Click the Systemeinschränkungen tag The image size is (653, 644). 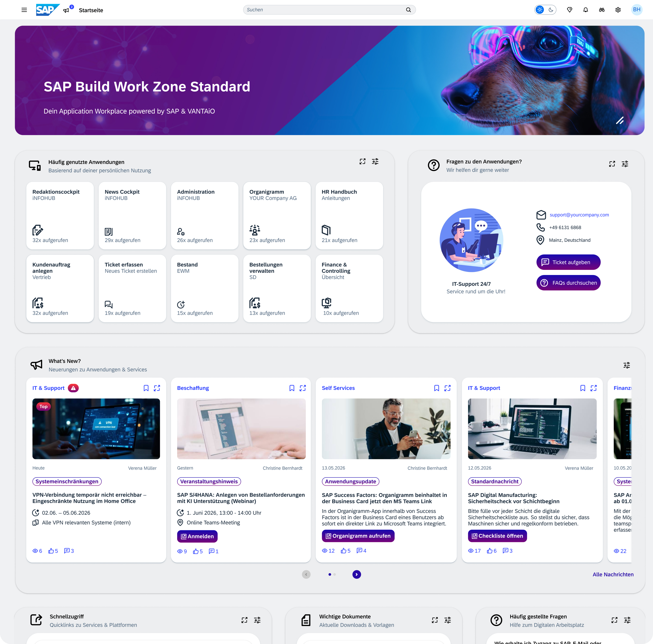67,481
